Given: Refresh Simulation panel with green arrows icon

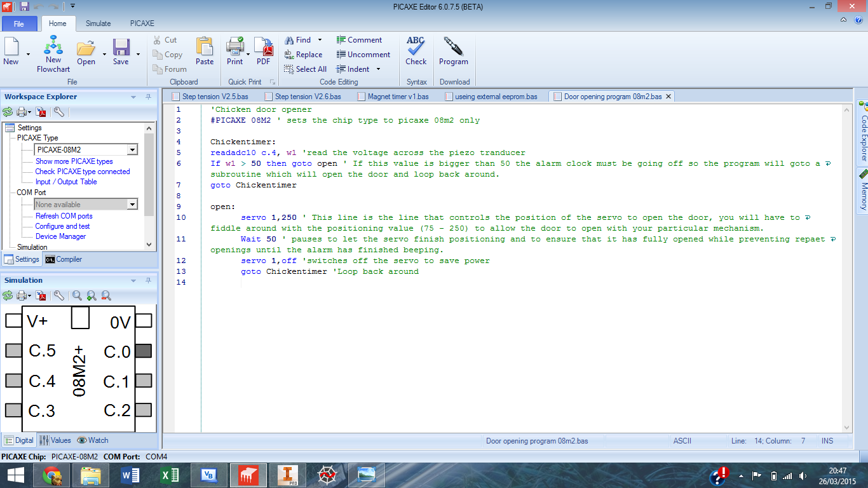Looking at the screenshot, I should click(x=8, y=295).
